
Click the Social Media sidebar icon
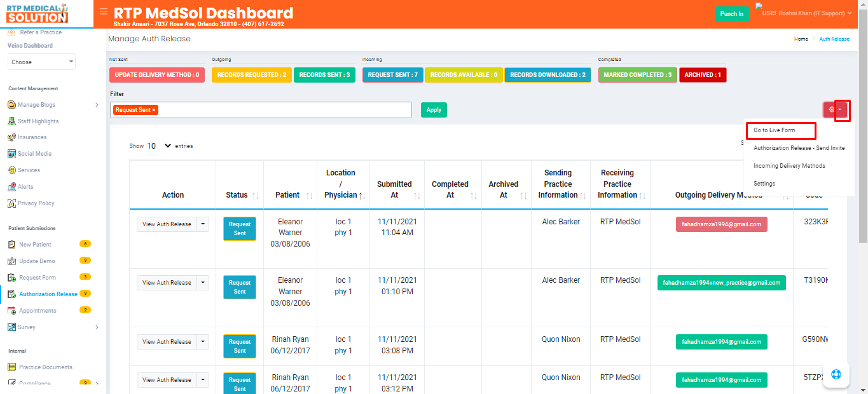(x=11, y=154)
